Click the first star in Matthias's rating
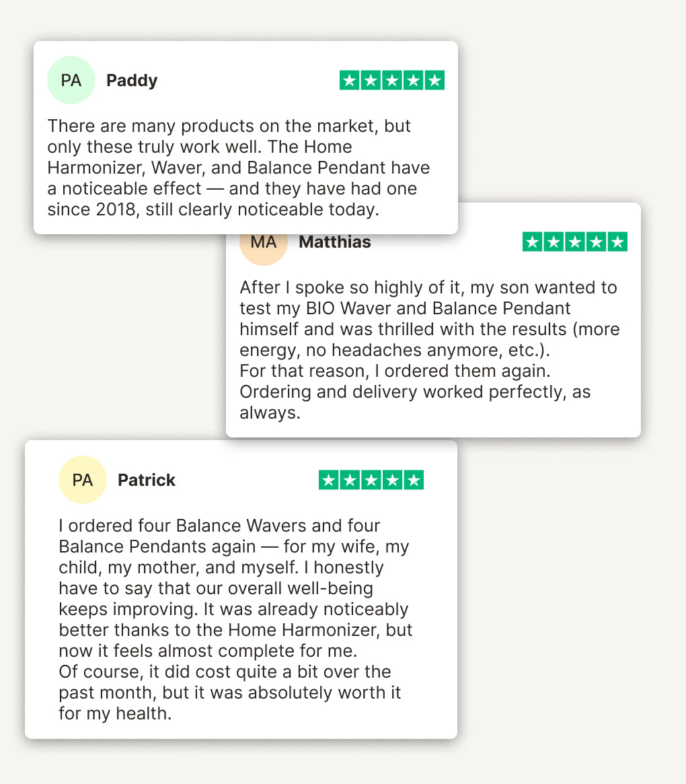 (532, 242)
